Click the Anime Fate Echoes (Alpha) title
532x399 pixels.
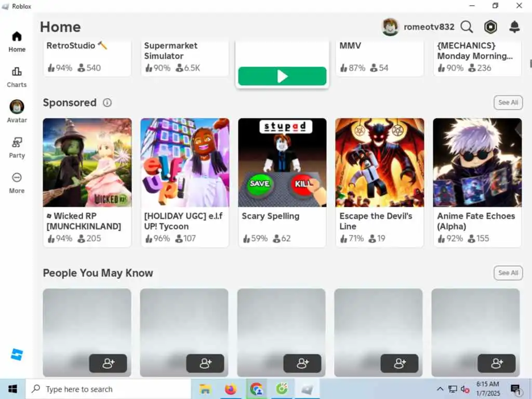coord(476,221)
